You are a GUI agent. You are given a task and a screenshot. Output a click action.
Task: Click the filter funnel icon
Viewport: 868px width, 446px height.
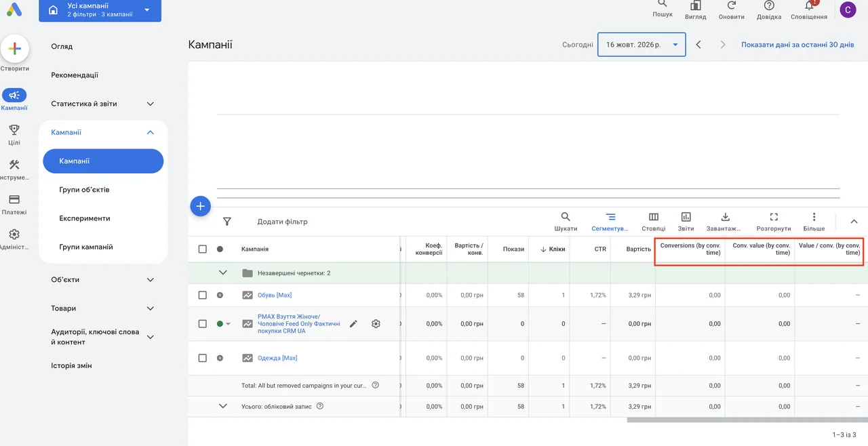[227, 222]
